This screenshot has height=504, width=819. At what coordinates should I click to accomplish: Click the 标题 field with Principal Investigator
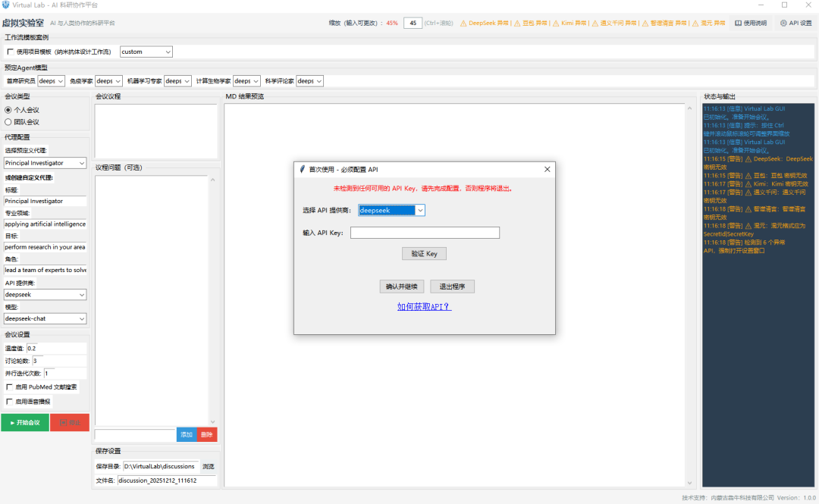[x=45, y=201]
